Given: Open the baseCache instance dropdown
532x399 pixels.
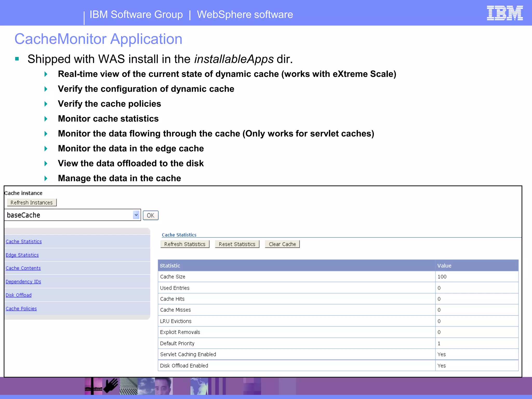Looking at the screenshot, I should pyautogui.click(x=72, y=215).
